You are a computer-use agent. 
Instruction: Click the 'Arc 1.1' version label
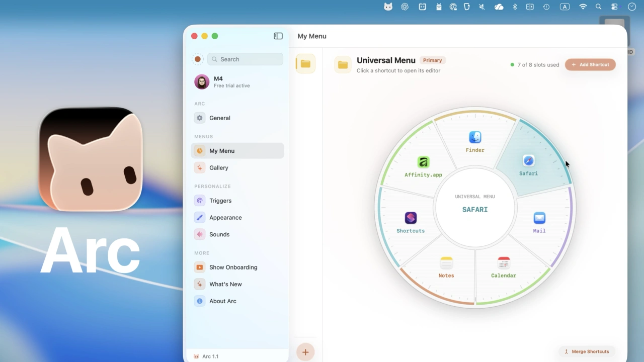[x=210, y=356]
